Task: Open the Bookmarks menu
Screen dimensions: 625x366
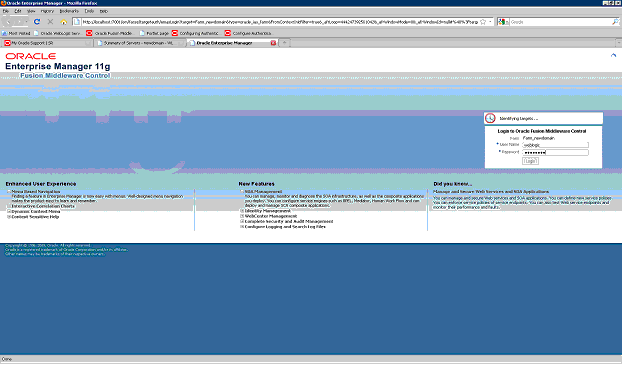Action: coord(69,11)
